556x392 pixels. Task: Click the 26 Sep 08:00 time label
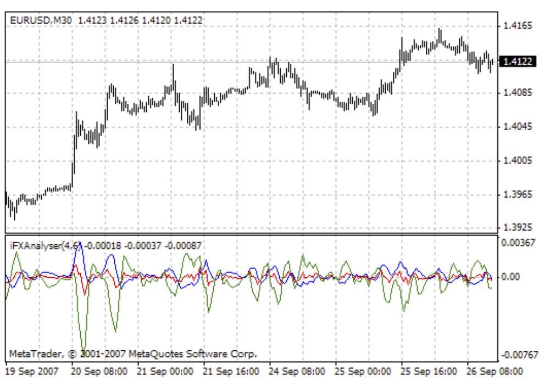click(x=494, y=372)
